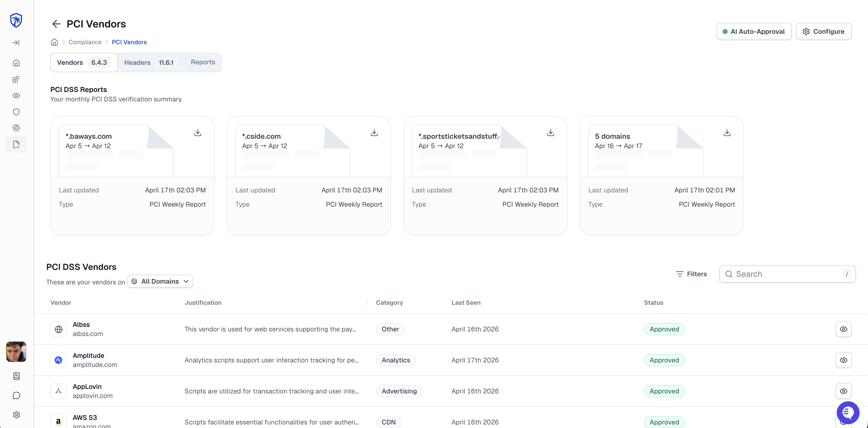The image size is (868, 428).
Task: Open the 5 domains report card
Action: [662, 176]
